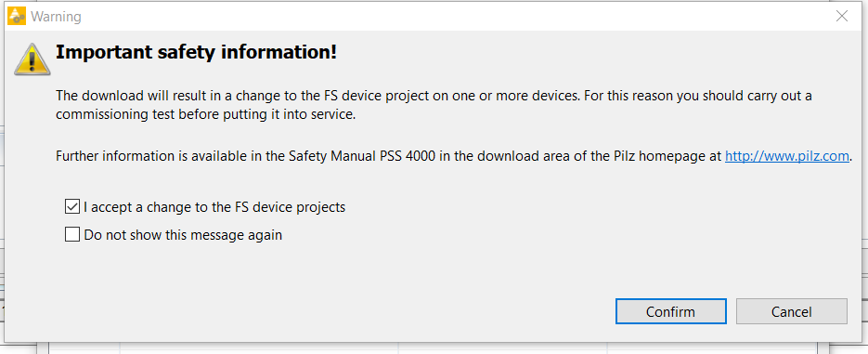Screen dimensions: 868x354
Task: Click the yellow bell icon in title bar
Action: pyautogui.click(x=17, y=17)
